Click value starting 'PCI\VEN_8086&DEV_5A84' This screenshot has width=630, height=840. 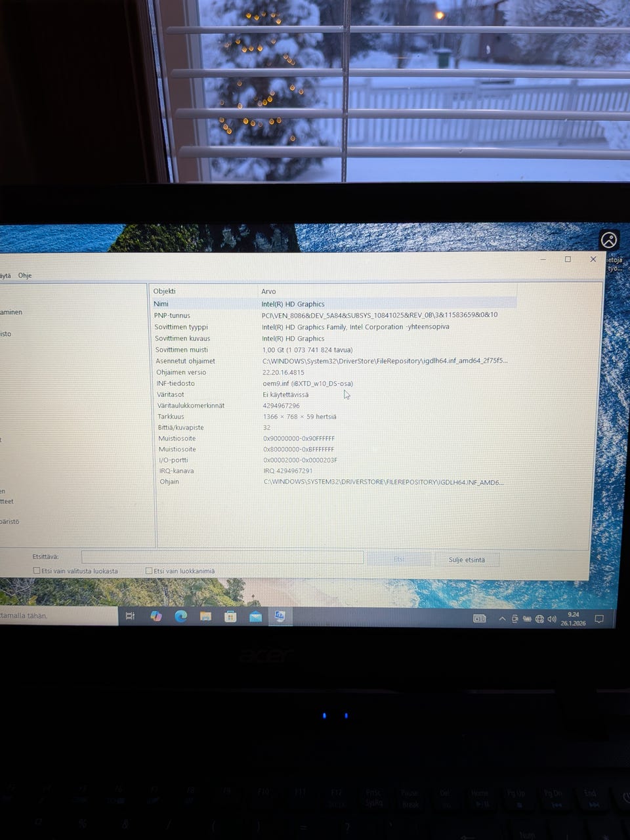click(379, 315)
